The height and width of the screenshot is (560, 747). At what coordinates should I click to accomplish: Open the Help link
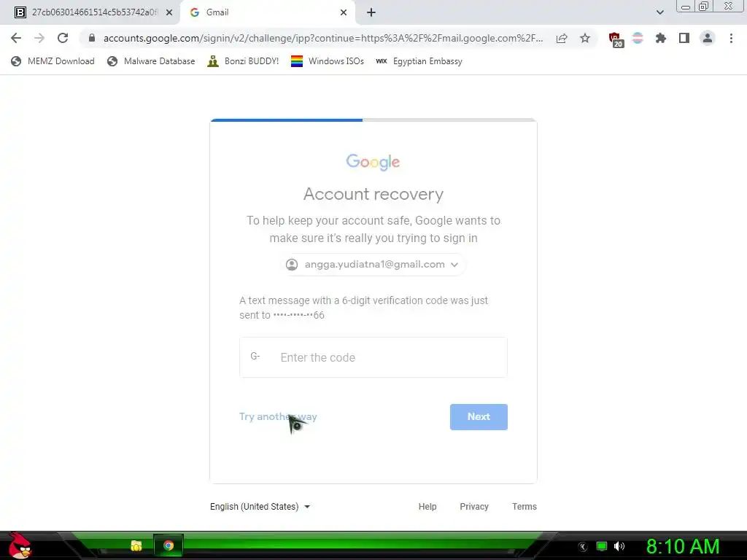tap(427, 507)
